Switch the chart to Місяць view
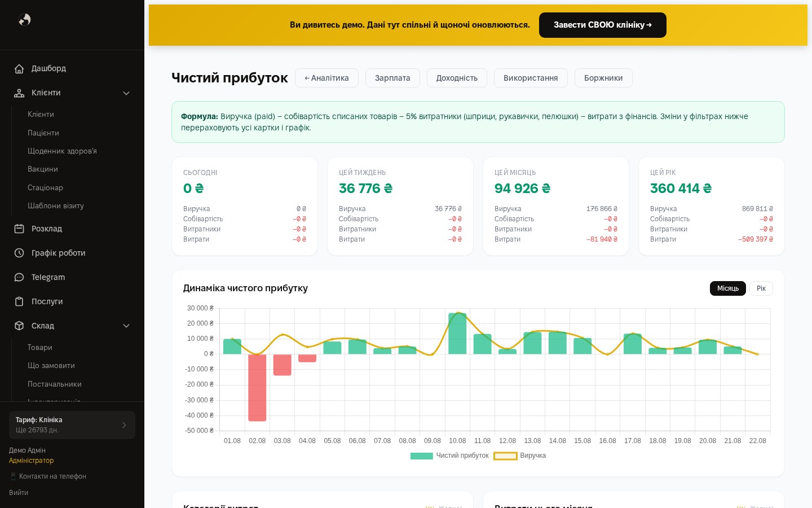812x508 pixels. 728,288
